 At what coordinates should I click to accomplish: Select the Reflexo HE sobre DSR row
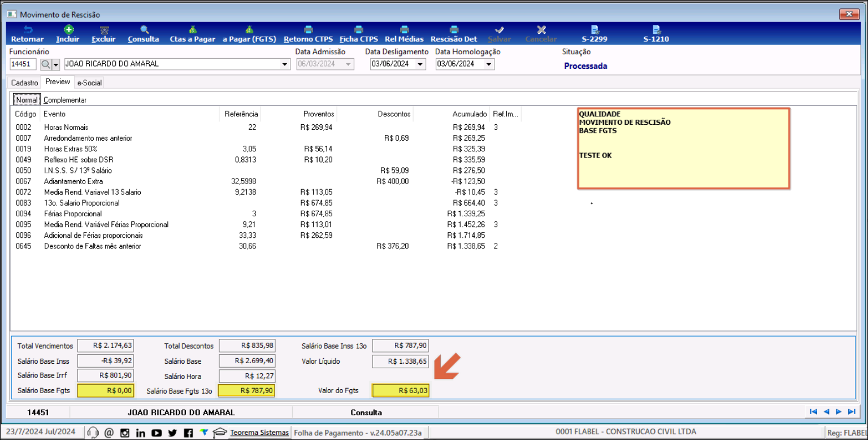(x=266, y=160)
